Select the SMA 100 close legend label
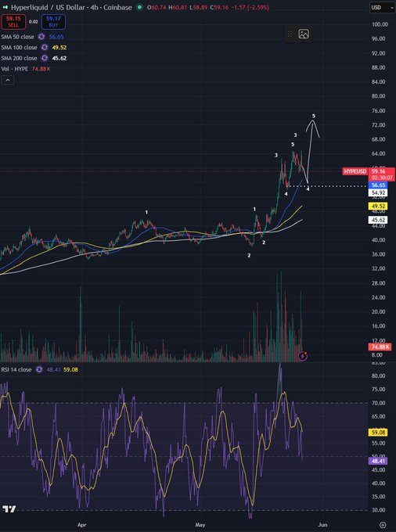This screenshot has height=532, width=396. (19, 48)
